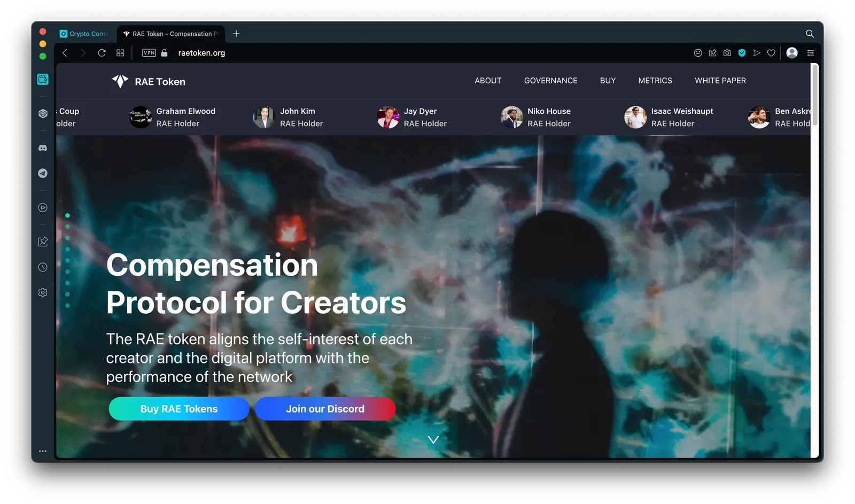Screen dimensions: 855x504
Task: Open the BUY navigation item
Action: tap(608, 81)
